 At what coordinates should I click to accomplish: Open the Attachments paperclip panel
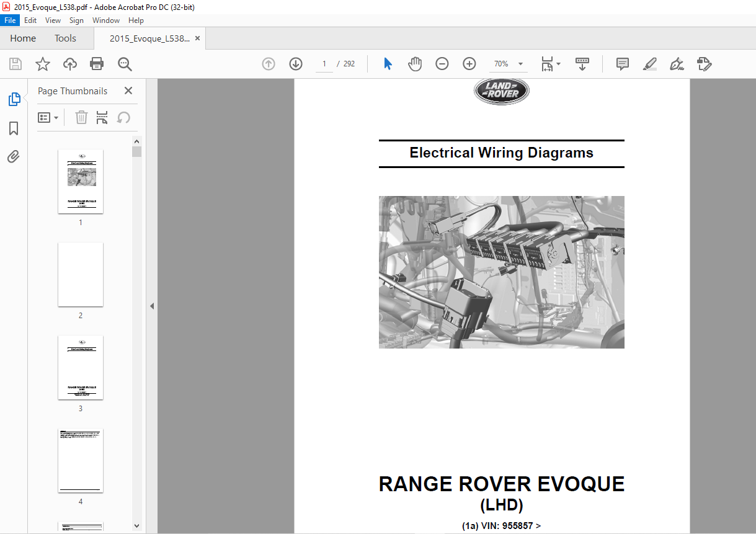[x=14, y=157]
